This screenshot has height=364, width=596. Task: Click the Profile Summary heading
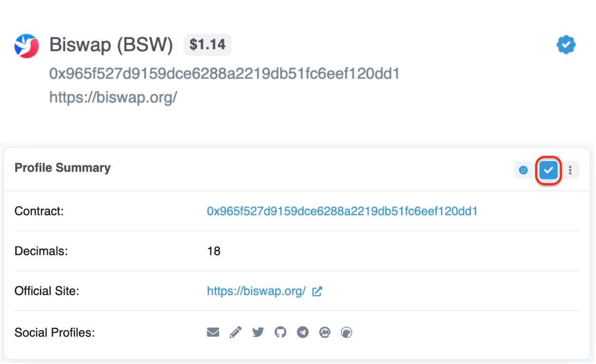pyautogui.click(x=62, y=168)
